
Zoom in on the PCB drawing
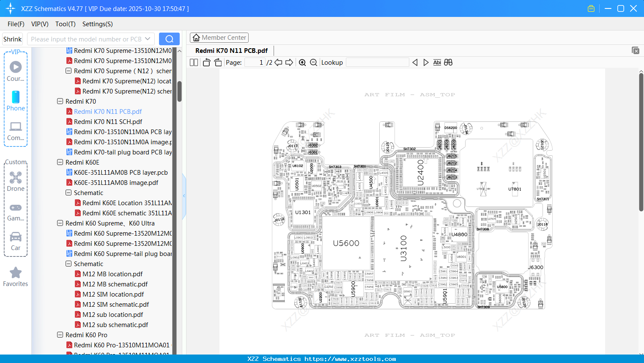302,63
